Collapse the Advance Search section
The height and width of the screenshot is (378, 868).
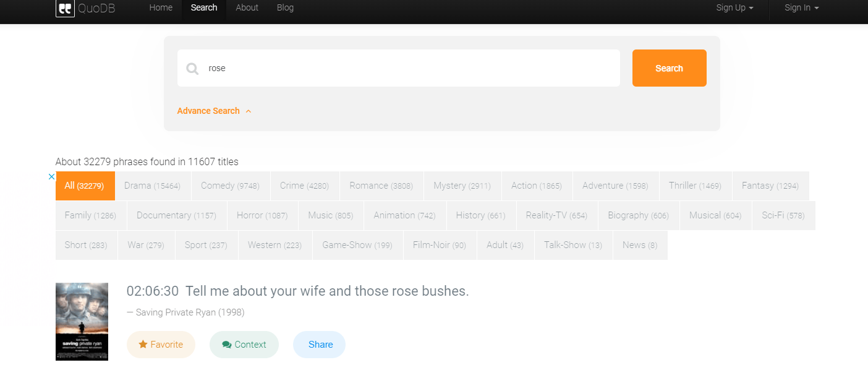[x=214, y=111]
